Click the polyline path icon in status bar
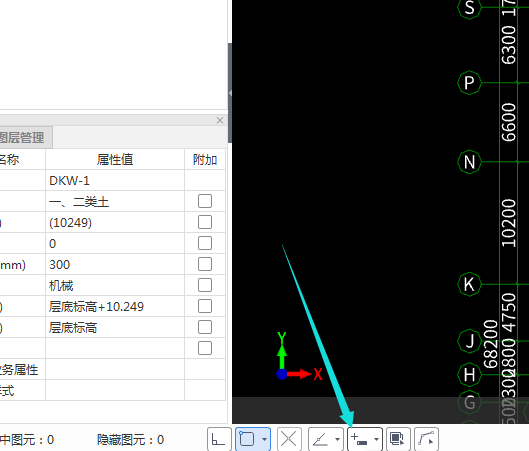The image size is (529, 451). coord(426,439)
